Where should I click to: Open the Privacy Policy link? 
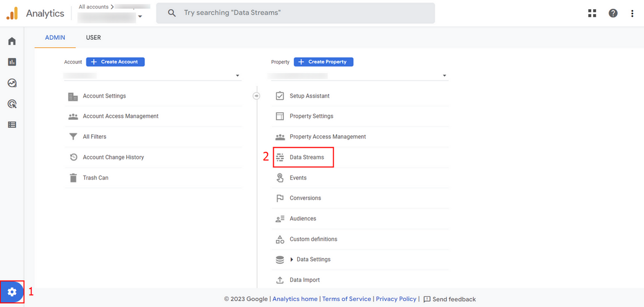point(396,299)
